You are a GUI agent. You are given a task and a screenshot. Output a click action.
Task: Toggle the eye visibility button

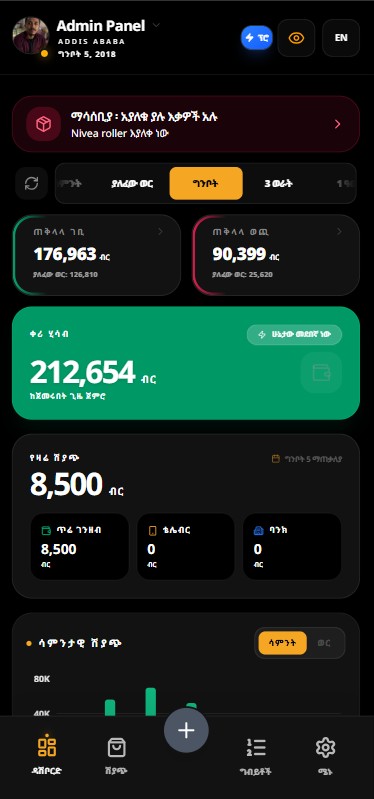point(296,38)
